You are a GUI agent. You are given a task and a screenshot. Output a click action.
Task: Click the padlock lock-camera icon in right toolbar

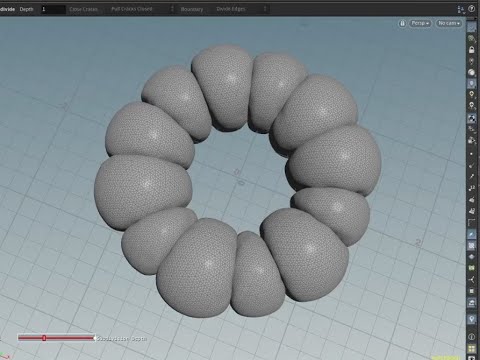tap(471, 50)
